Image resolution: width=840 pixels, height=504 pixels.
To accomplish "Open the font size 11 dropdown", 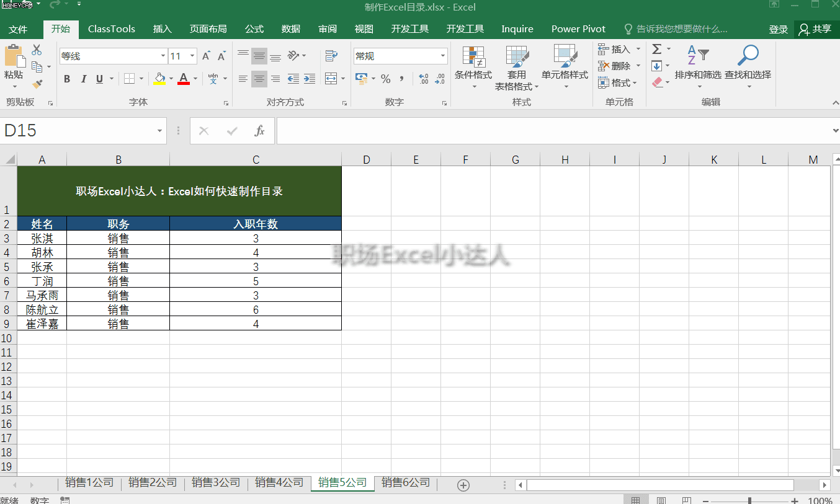I will 192,56.
